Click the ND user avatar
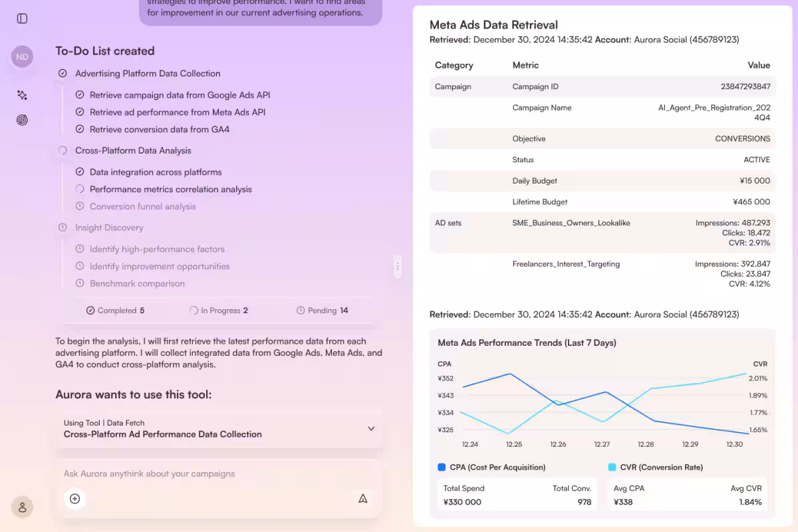This screenshot has height=532, width=798. (x=22, y=57)
